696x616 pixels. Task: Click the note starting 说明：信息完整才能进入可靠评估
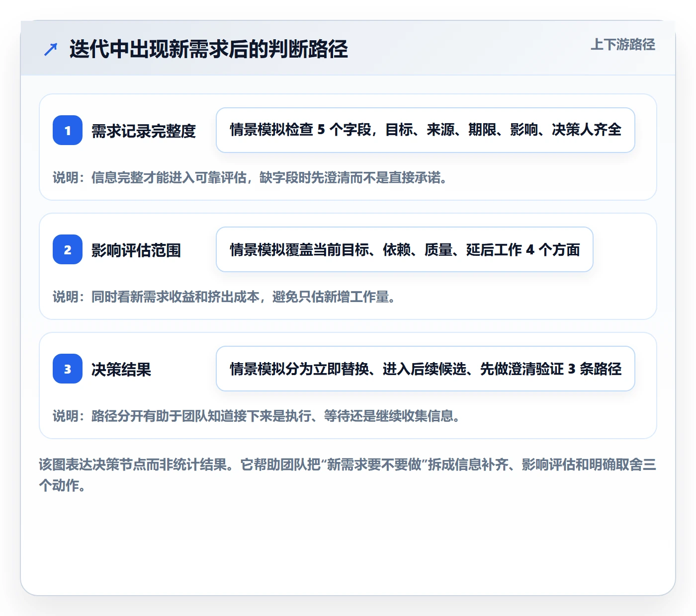coord(250,177)
